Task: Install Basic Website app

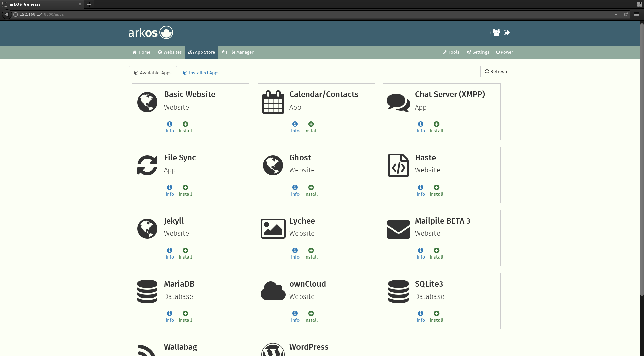Action: click(x=185, y=127)
